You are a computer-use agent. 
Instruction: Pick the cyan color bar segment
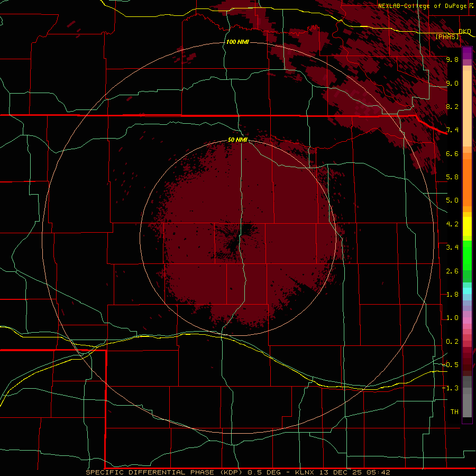tap(467, 291)
